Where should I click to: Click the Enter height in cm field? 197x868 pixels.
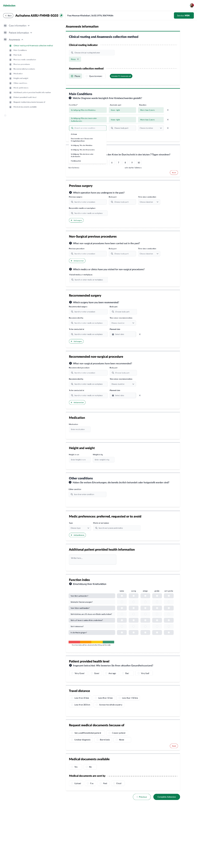point(79,460)
